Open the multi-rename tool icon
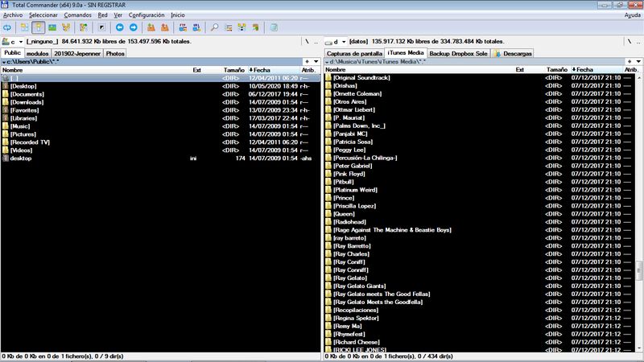Screen dimensions: 644x362 229,27
